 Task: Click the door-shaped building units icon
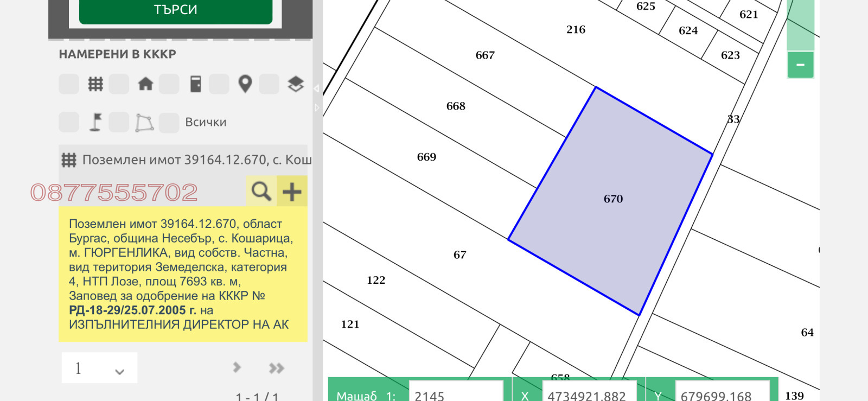coord(196,84)
